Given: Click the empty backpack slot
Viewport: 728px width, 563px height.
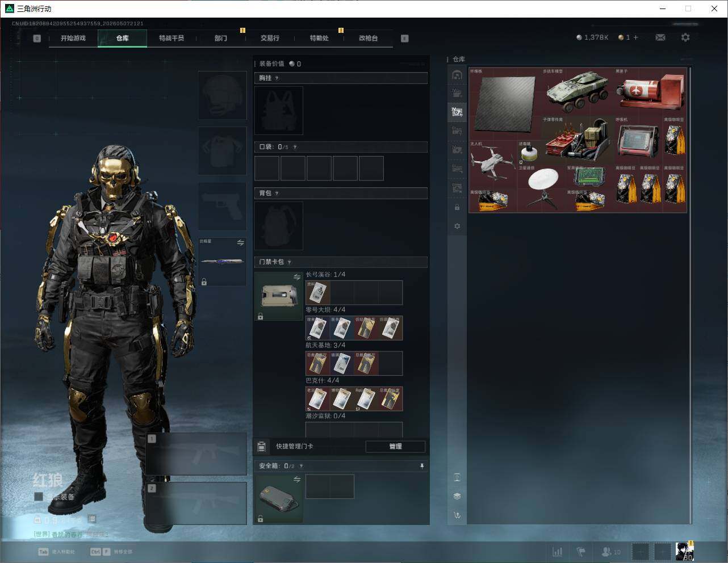Looking at the screenshot, I should coord(279,225).
